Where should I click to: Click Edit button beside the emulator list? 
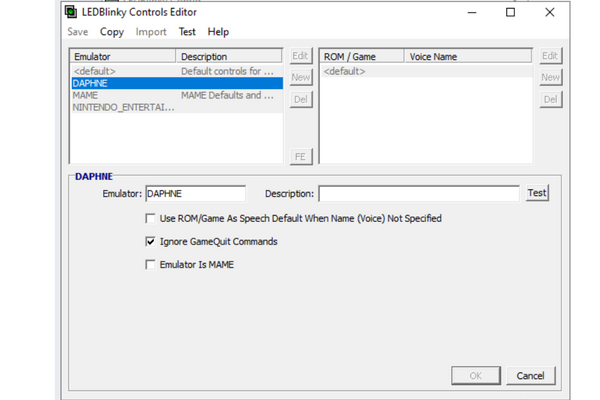tap(301, 56)
